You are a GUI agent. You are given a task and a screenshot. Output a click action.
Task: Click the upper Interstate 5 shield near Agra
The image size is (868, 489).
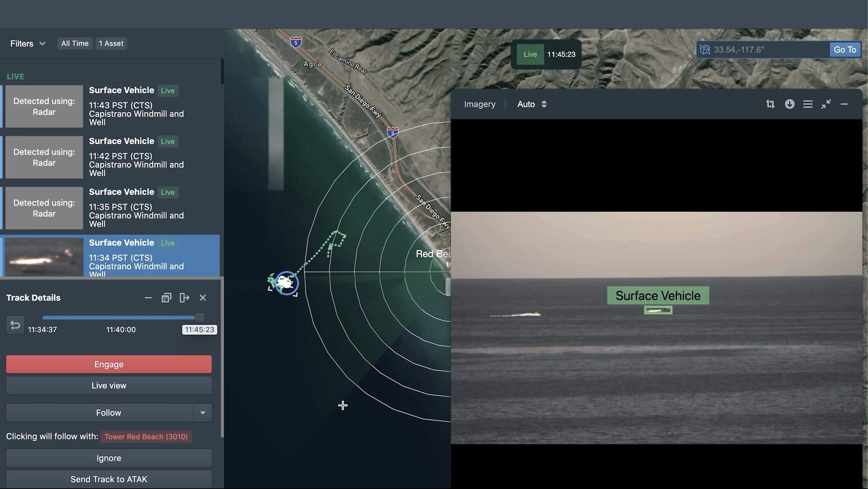click(296, 42)
